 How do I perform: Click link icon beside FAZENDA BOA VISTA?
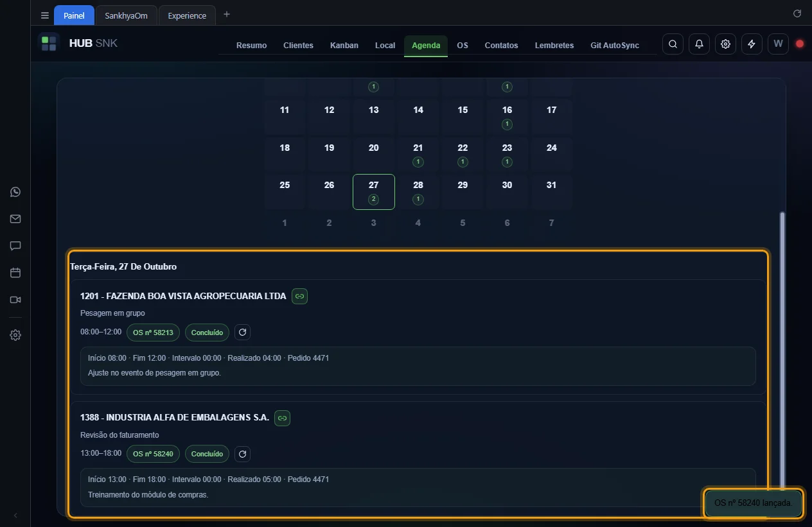[x=299, y=296]
